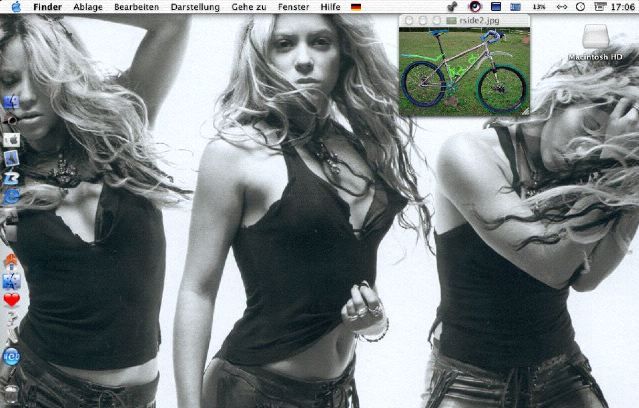
Task: Expand the Darstellung menu
Action: (x=195, y=6)
